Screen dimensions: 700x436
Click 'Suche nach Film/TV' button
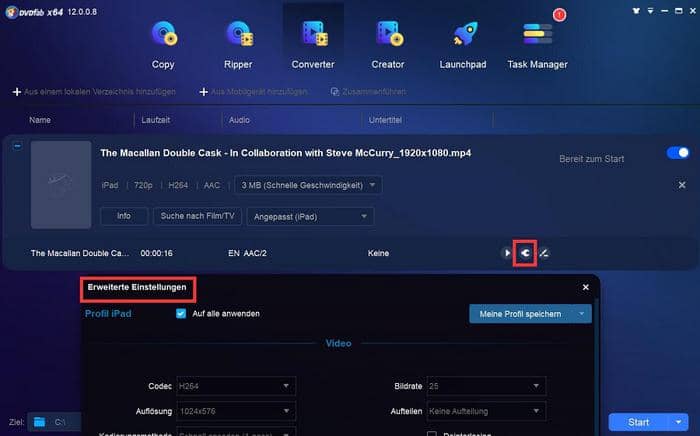tap(197, 216)
